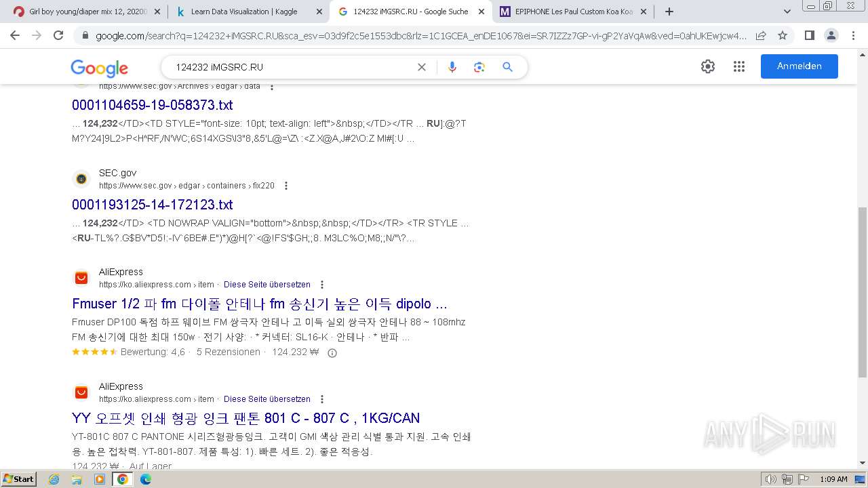Close the Kaggle tab
This screenshot has height=488, width=868.
point(319,12)
